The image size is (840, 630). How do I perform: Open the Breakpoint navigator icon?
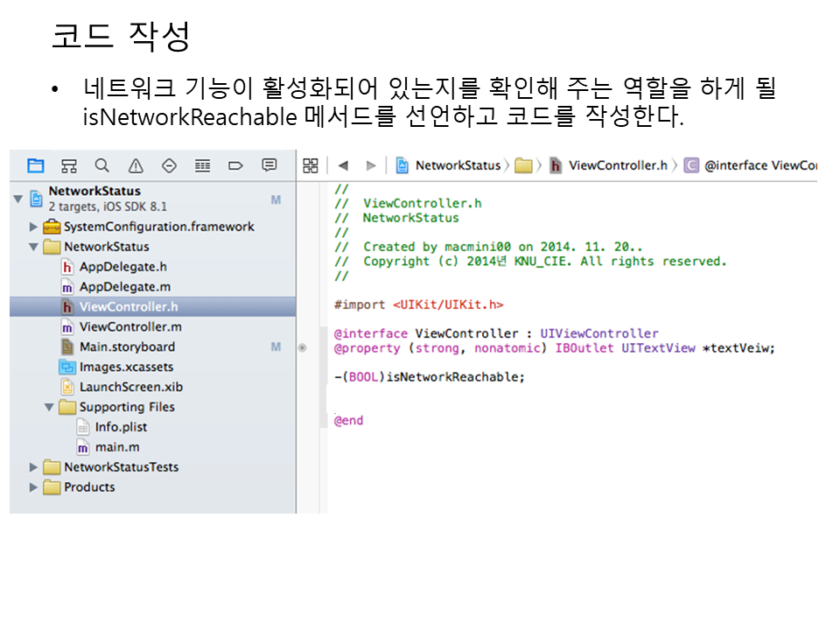[x=235, y=165]
